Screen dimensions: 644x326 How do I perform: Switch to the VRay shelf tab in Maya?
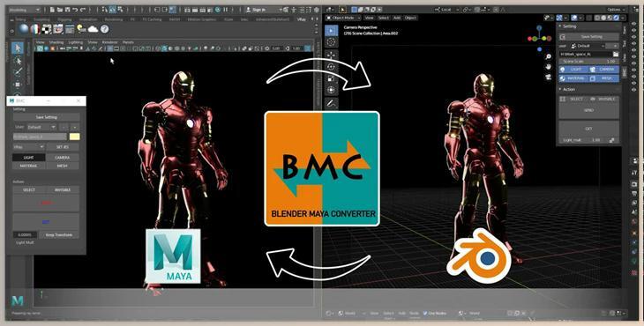[x=302, y=19]
